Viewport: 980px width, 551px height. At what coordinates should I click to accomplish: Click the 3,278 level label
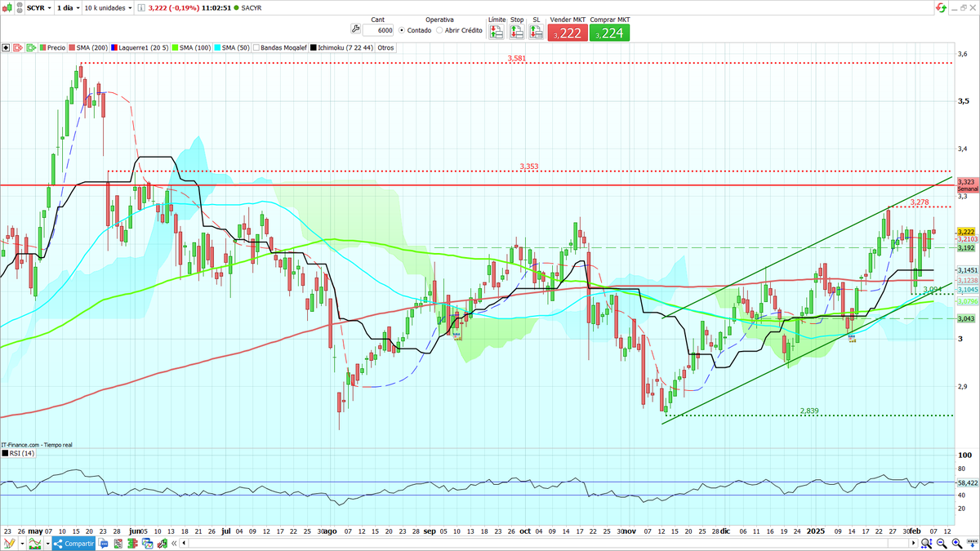tap(920, 202)
